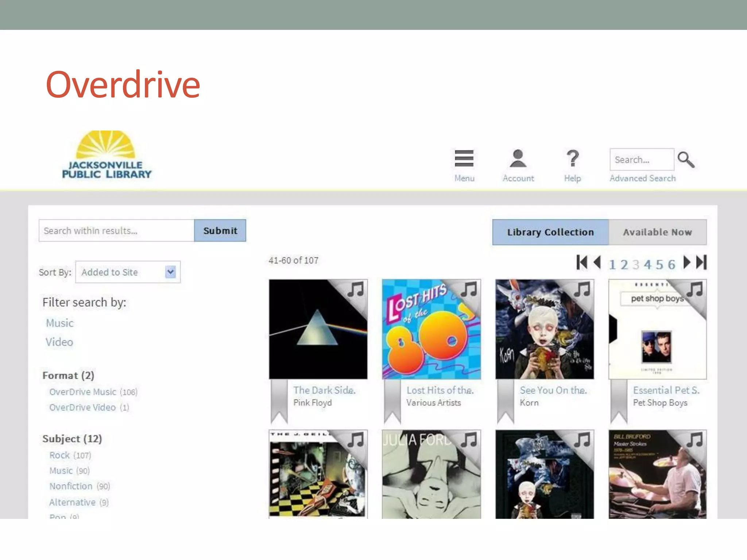Click bookmark ribbon under Korn album
This screenshot has height=560, width=747.
[x=506, y=402]
